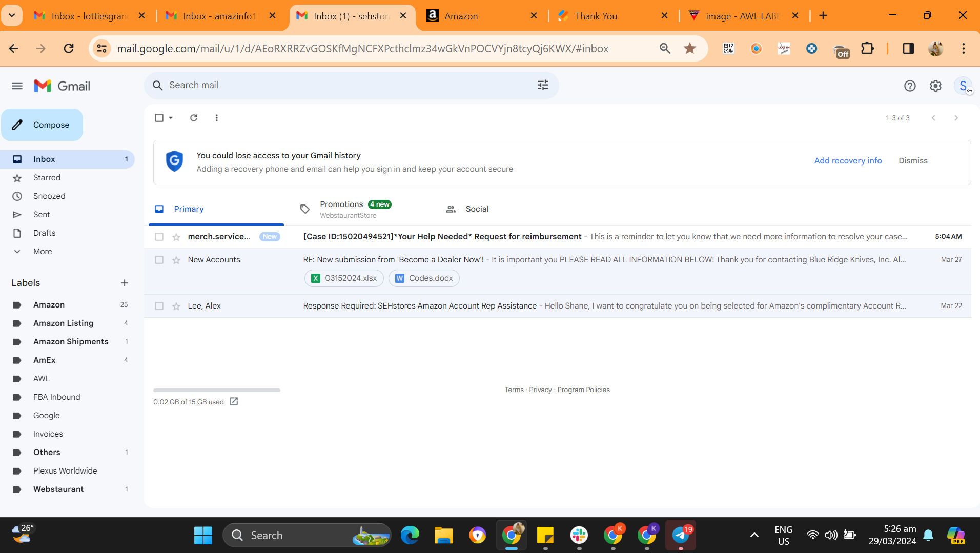
Task: Open the AmEx label
Action: click(x=45, y=360)
